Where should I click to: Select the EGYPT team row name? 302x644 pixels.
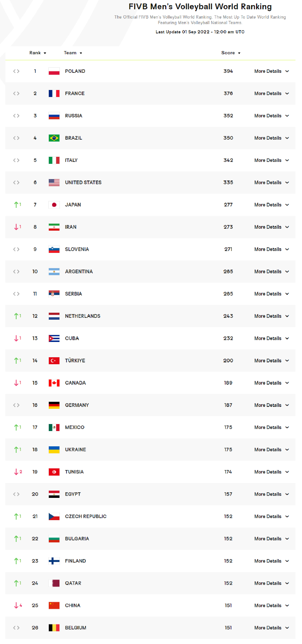[x=73, y=495]
